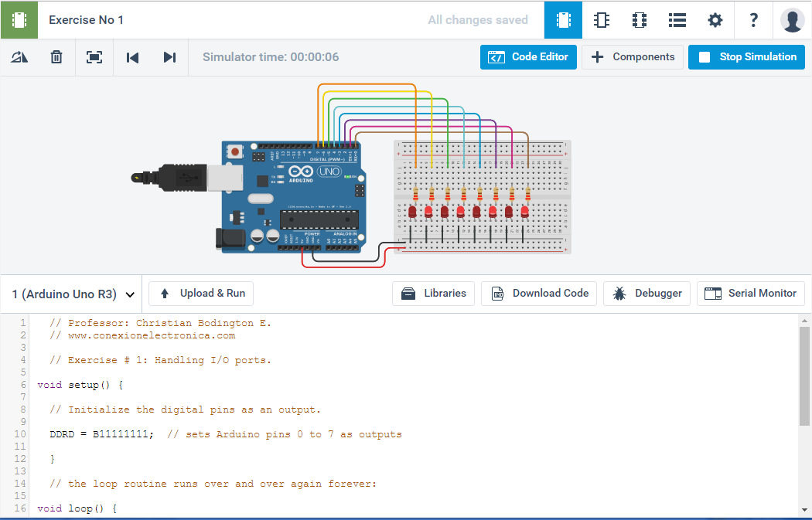
Task: Click the undo step-back icon
Action: pos(132,57)
